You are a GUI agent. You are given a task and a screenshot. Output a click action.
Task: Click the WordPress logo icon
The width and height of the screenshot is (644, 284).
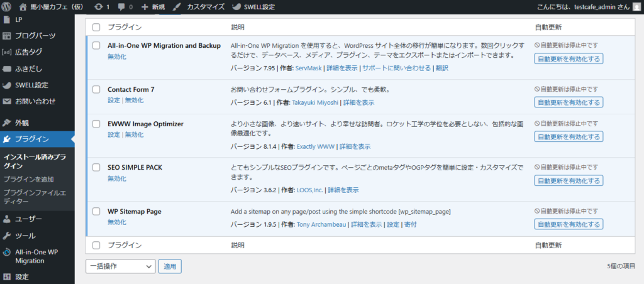[x=6, y=7]
